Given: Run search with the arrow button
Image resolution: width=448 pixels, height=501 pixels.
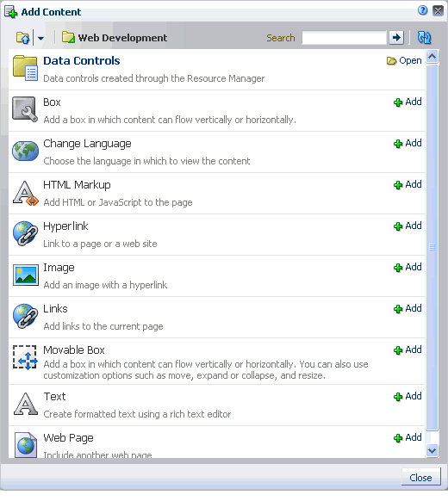Looking at the screenshot, I should [x=396, y=38].
